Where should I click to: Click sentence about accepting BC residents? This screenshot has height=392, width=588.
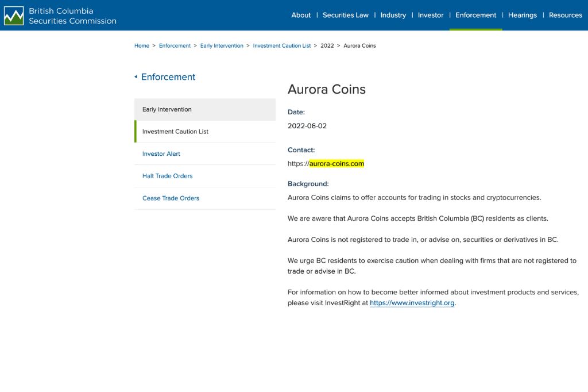pyautogui.click(x=418, y=218)
